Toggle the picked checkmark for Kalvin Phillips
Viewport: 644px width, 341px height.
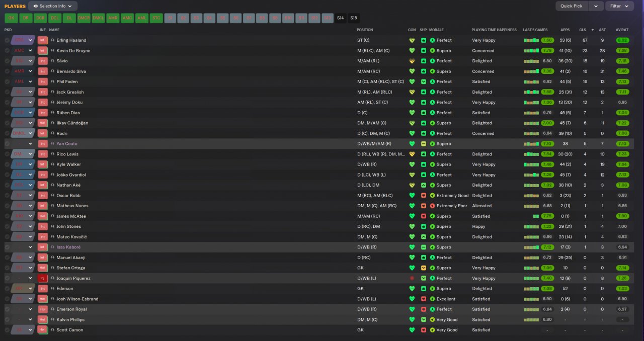[x=7, y=319]
